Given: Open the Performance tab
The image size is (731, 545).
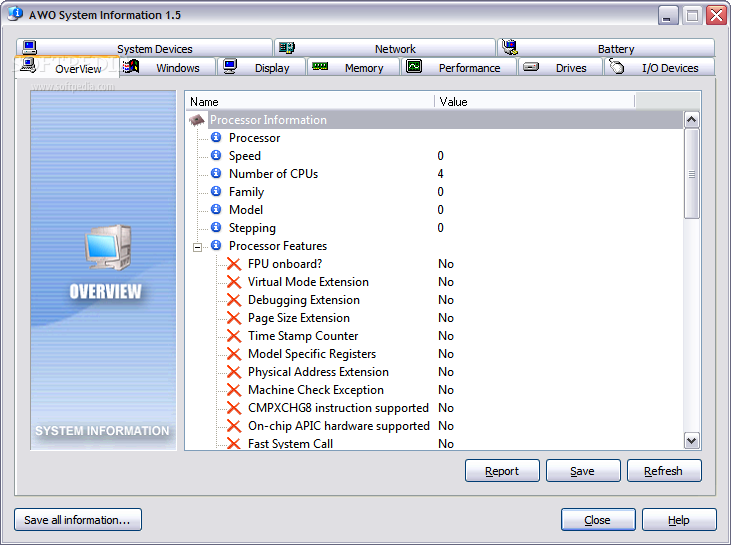Looking at the screenshot, I should (x=459, y=67).
